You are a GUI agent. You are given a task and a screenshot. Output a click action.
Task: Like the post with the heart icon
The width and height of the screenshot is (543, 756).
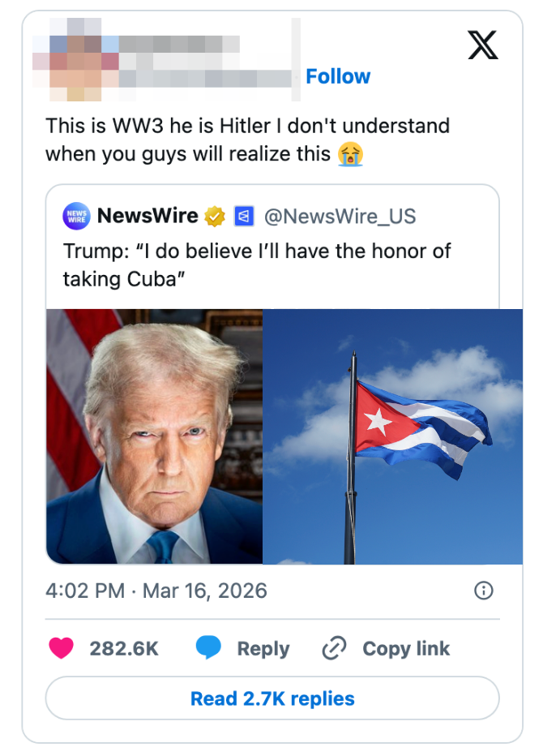(x=62, y=648)
